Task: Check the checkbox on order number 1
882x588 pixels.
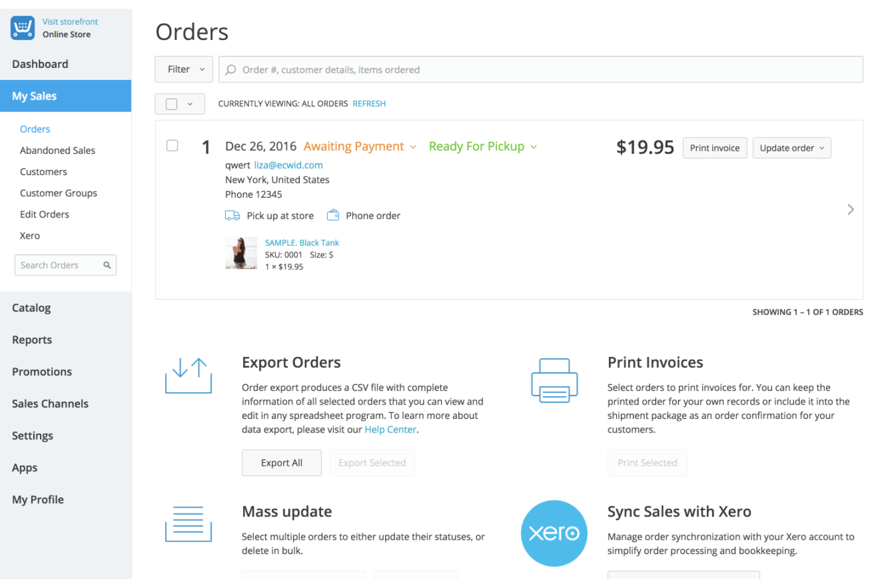Action: pos(172,145)
